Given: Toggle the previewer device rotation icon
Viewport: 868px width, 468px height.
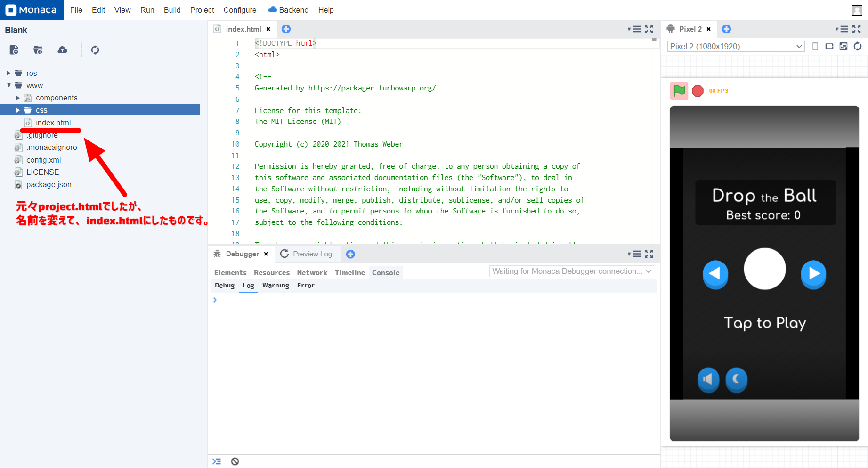Looking at the screenshot, I should (x=829, y=46).
